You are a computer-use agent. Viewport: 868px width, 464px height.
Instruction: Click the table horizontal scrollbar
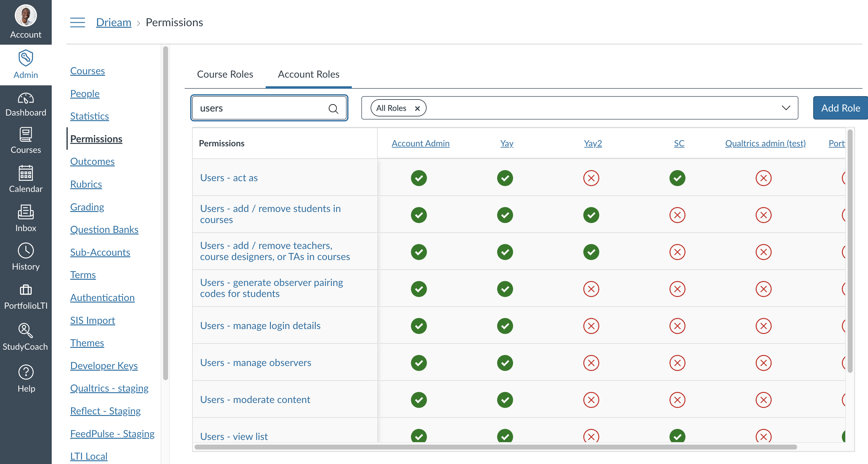[496, 447]
